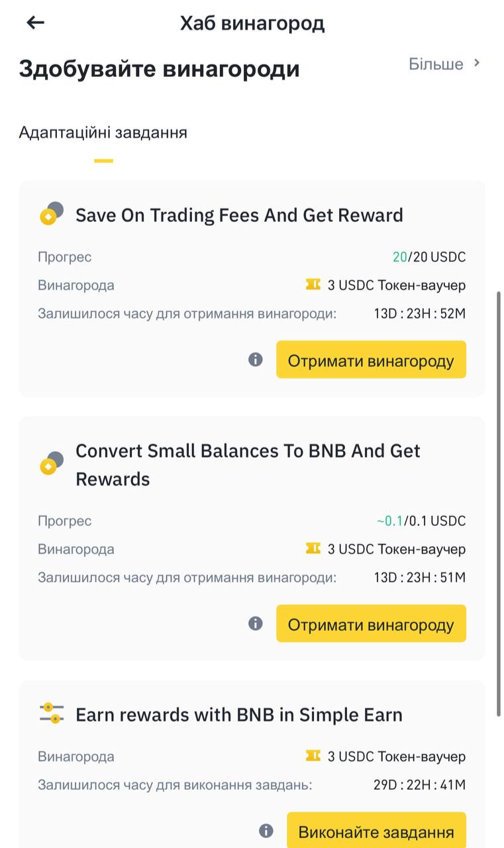The image size is (504, 848).
Task: Tap sliders icon beside Earn rewards with BNB
Action: (52, 714)
